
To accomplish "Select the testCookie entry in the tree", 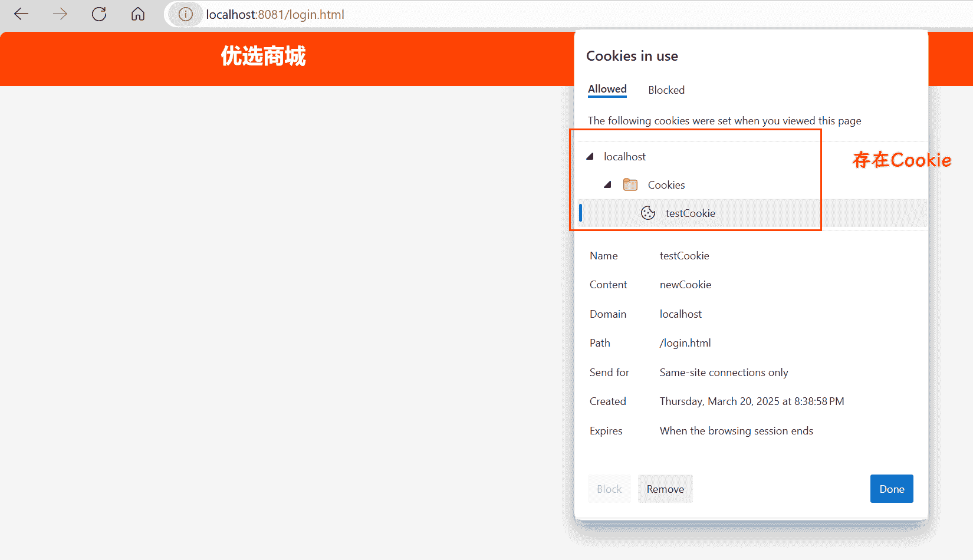I will (x=752, y=213).
